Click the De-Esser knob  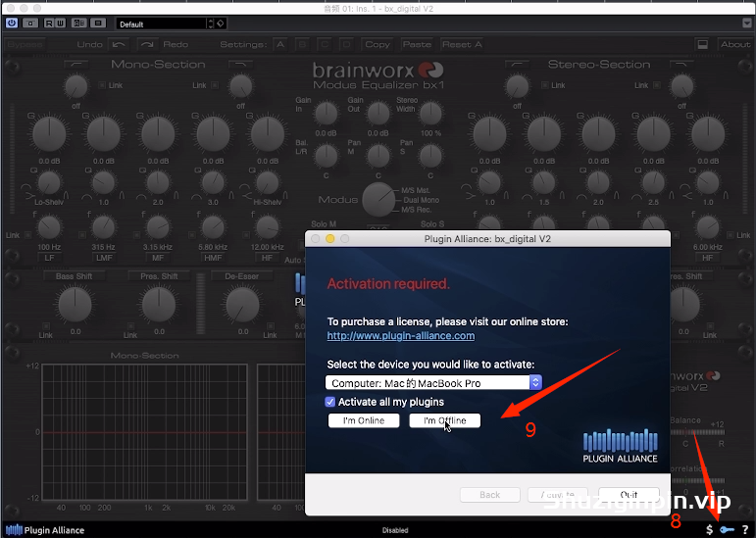pos(242,305)
